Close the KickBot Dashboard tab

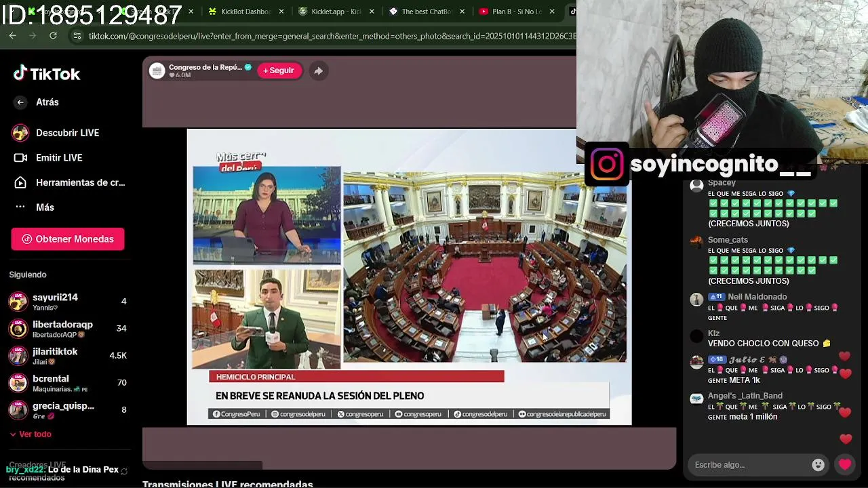pos(281,12)
